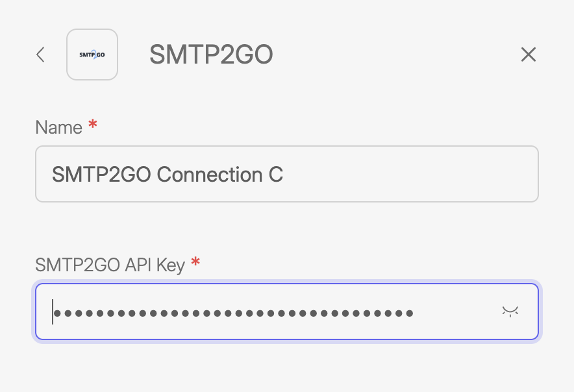This screenshot has width=574, height=392.
Task: Click the word SMTP2GO inside Name field
Action: (102, 175)
